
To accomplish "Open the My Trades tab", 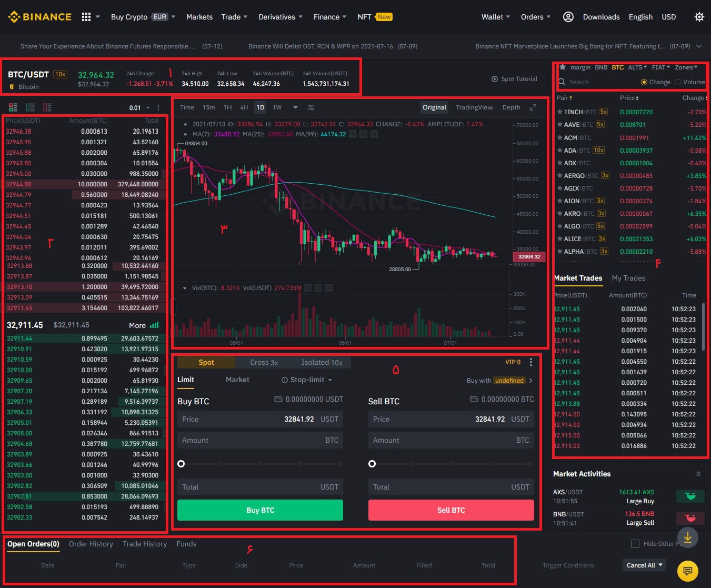I will click(628, 278).
